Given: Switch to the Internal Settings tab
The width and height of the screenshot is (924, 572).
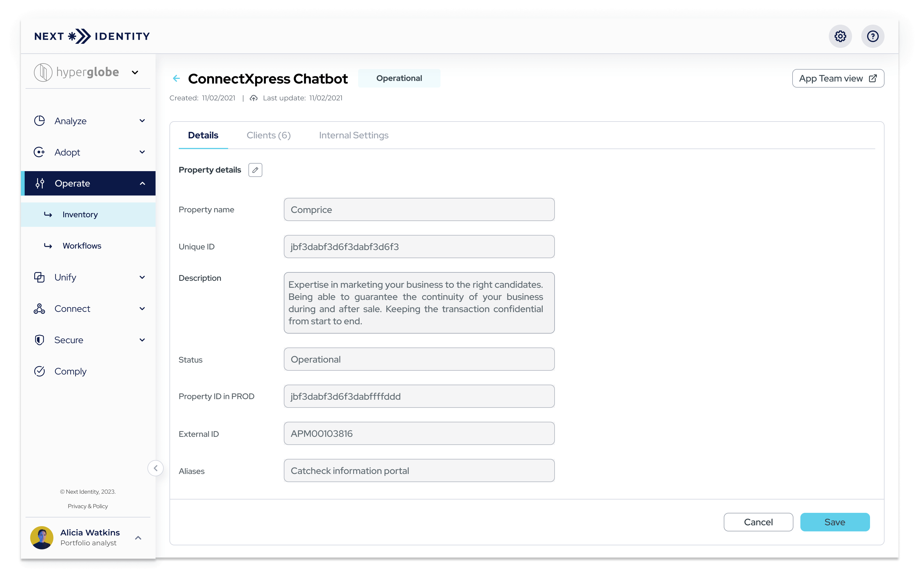Looking at the screenshot, I should pos(353,135).
